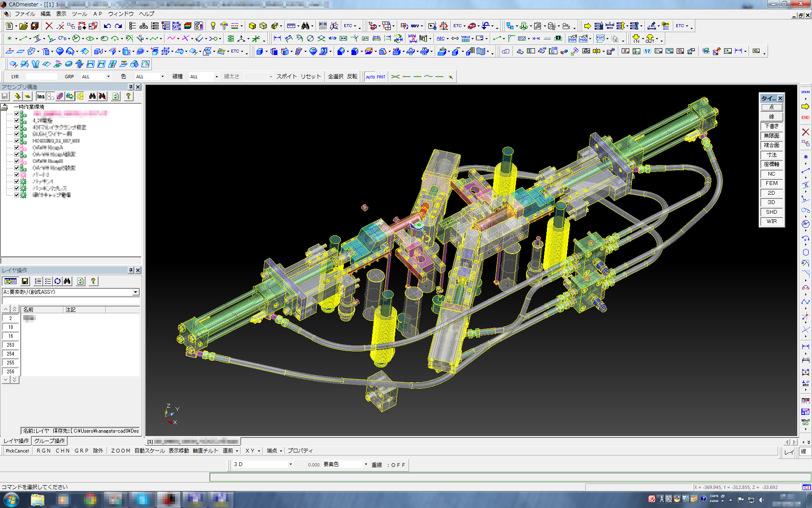Click the horizontal dimension icon in the second toolbar

277,39
